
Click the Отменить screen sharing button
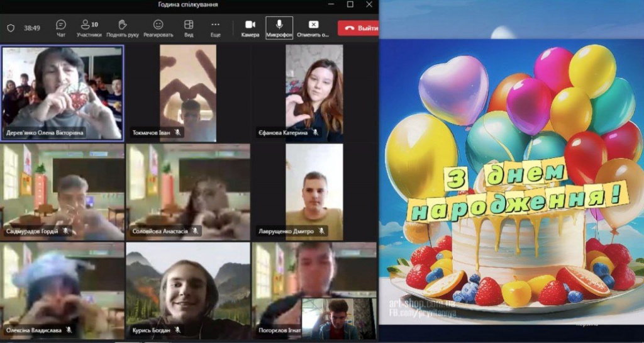pyautogui.click(x=313, y=28)
